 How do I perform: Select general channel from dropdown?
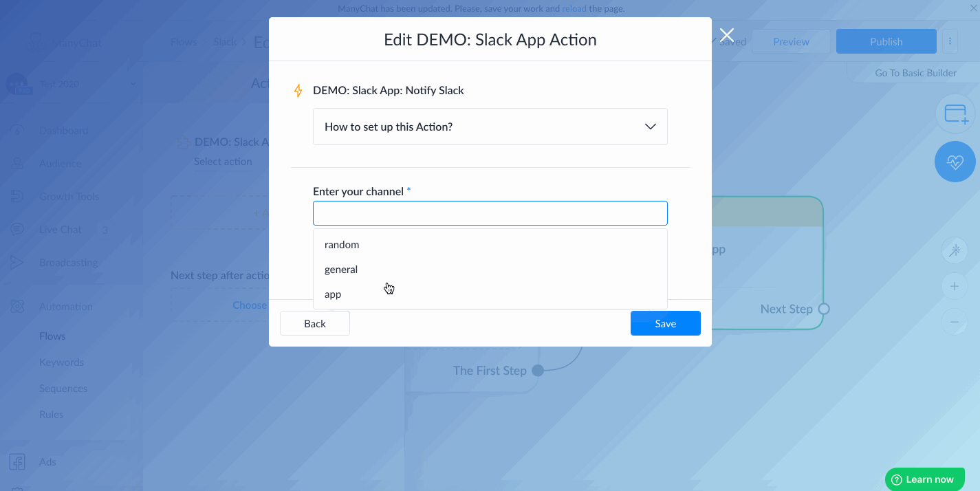click(341, 270)
